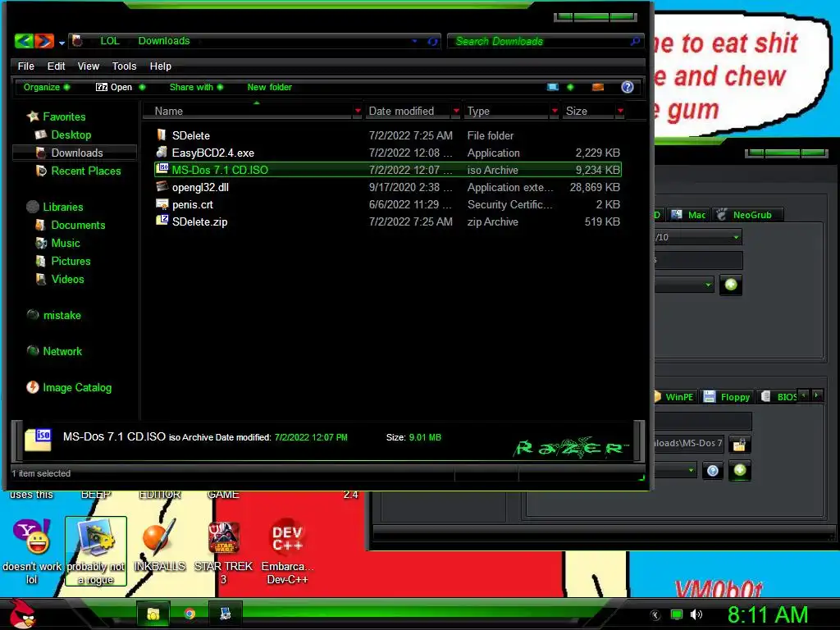This screenshot has width=840, height=630.
Task: Open recent pages dropdown beside nav arrows
Action: point(62,43)
